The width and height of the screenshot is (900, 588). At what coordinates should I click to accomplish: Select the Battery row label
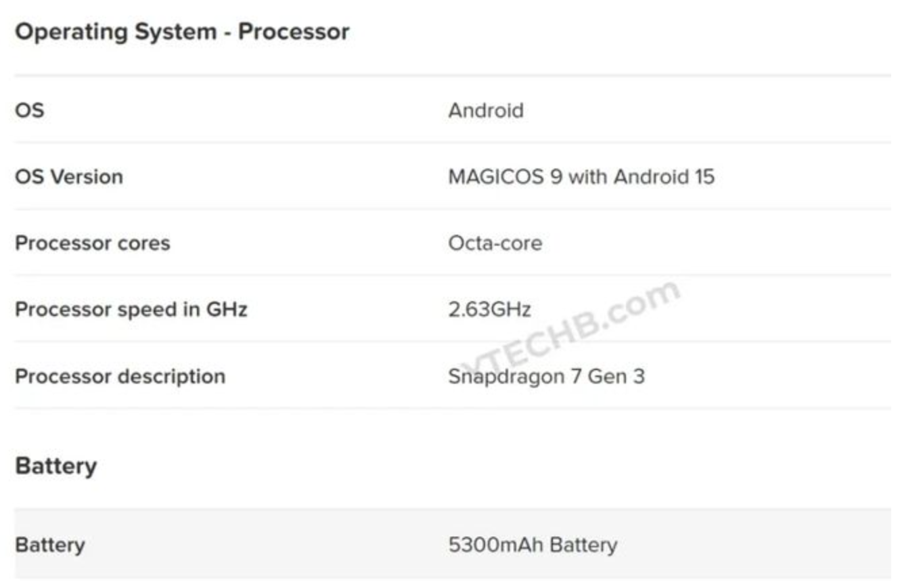(x=50, y=545)
